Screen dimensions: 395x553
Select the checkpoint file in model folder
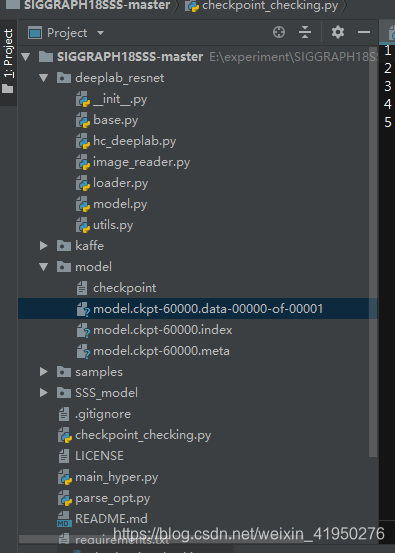click(x=124, y=288)
